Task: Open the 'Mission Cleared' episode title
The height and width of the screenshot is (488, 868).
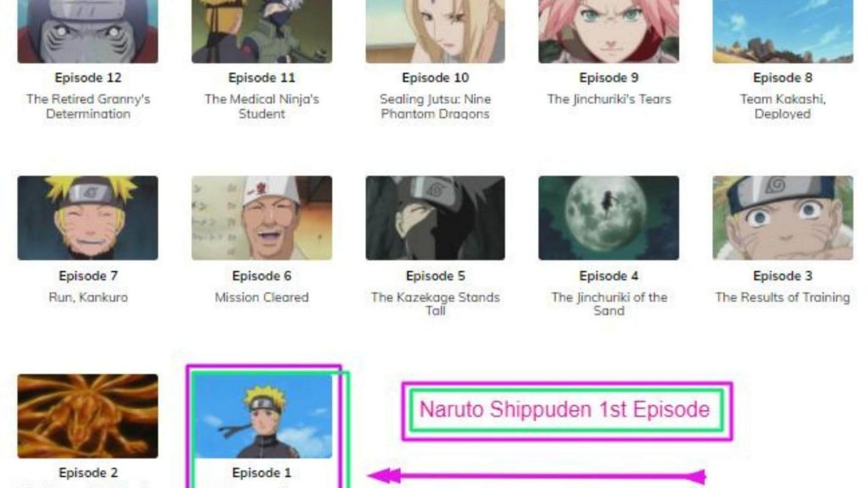Action: [x=262, y=297]
